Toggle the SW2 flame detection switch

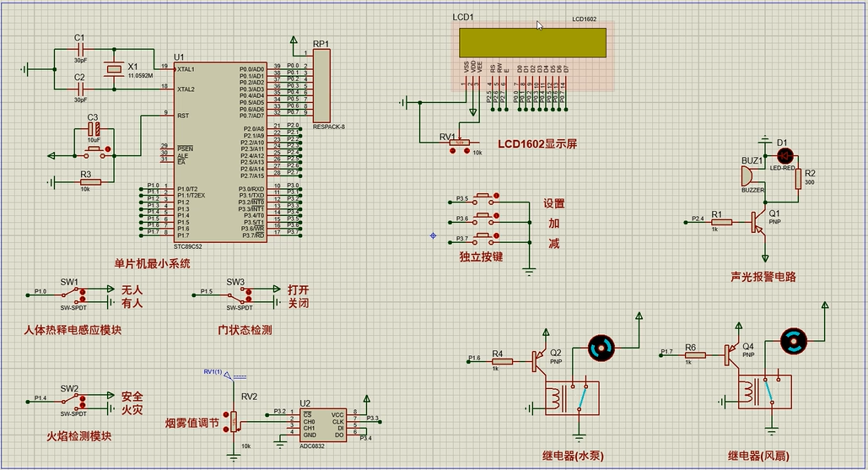pyautogui.click(x=83, y=401)
